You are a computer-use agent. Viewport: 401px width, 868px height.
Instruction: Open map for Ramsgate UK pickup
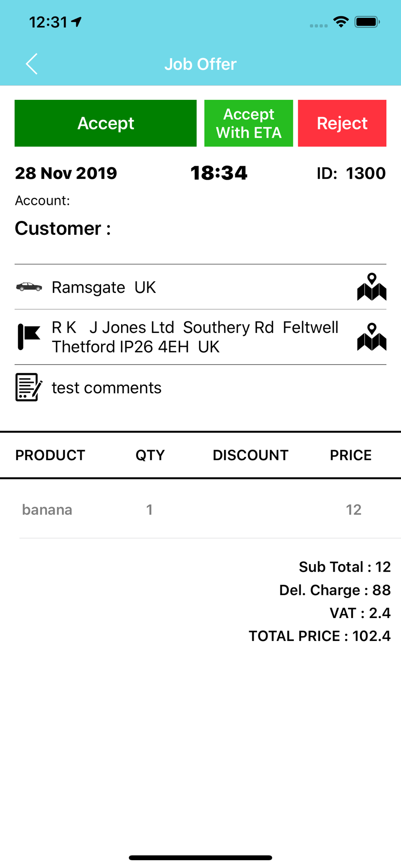[371, 287]
